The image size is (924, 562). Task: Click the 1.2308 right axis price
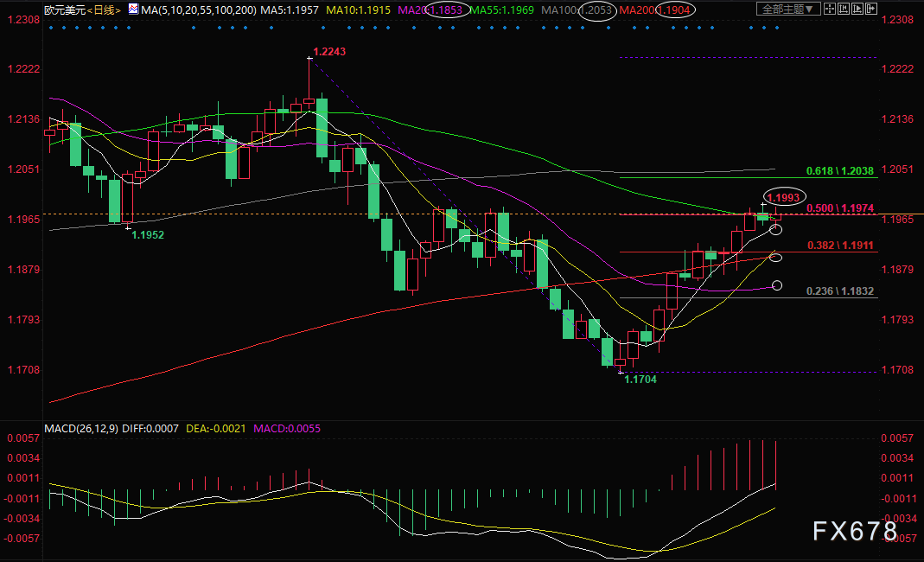(897, 20)
